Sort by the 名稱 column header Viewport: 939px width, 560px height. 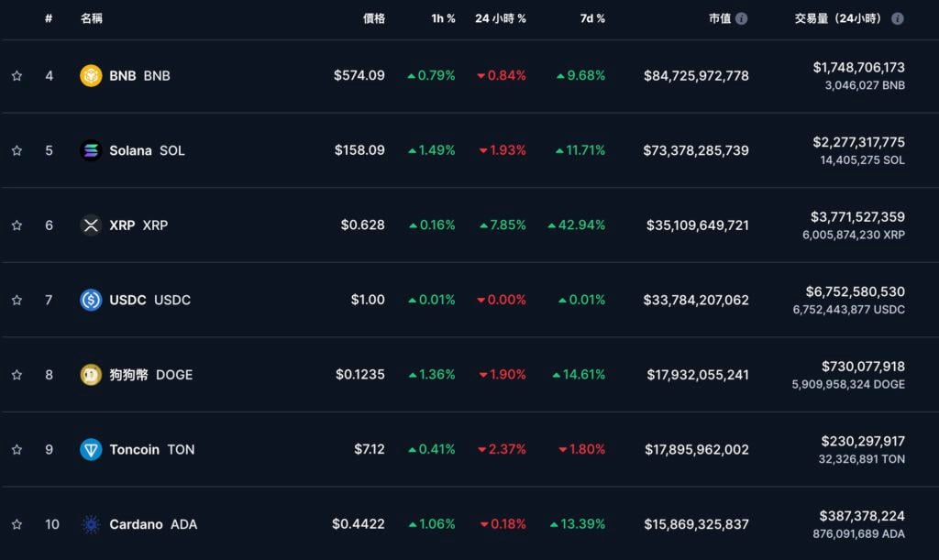tap(92, 18)
